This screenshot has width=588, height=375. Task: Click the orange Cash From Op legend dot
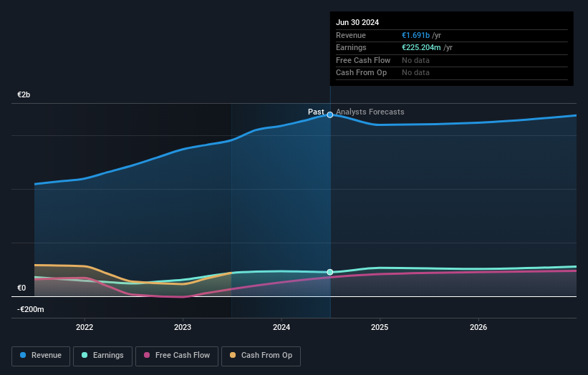[x=233, y=355]
